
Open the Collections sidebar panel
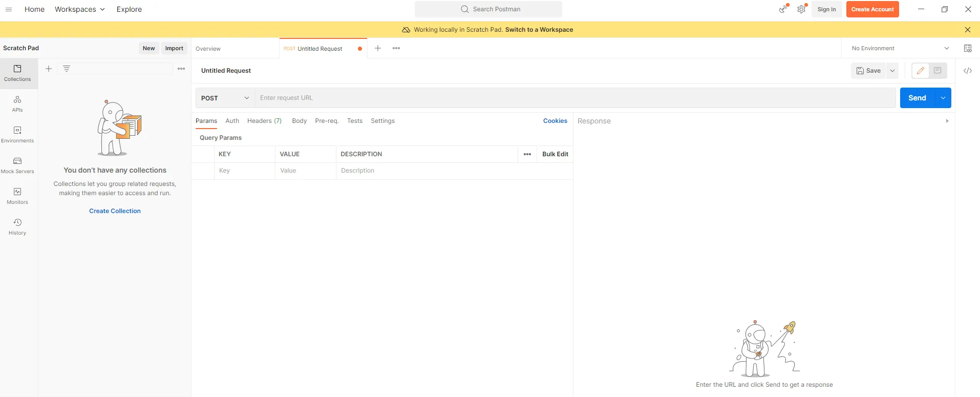click(17, 73)
